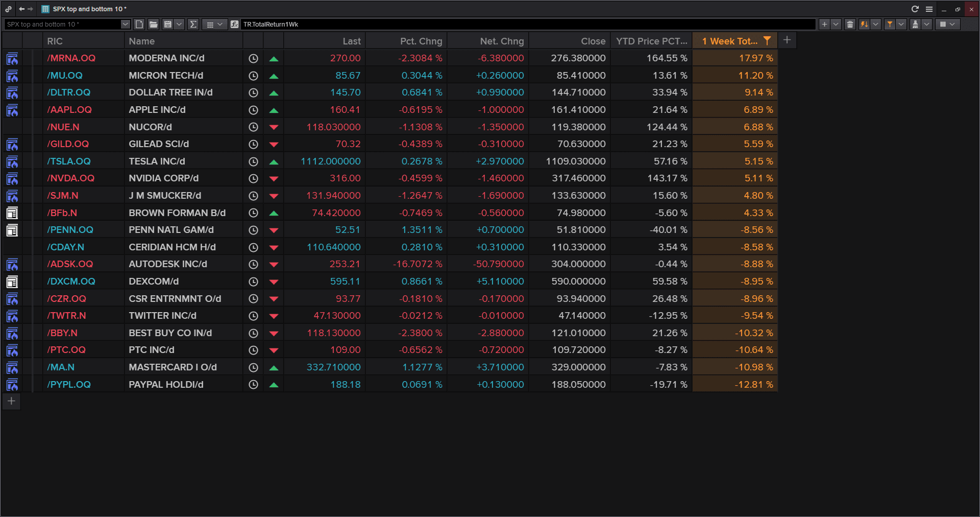Image resolution: width=980 pixels, height=517 pixels.
Task: Click the plus button in the toolbar
Action: pos(824,24)
